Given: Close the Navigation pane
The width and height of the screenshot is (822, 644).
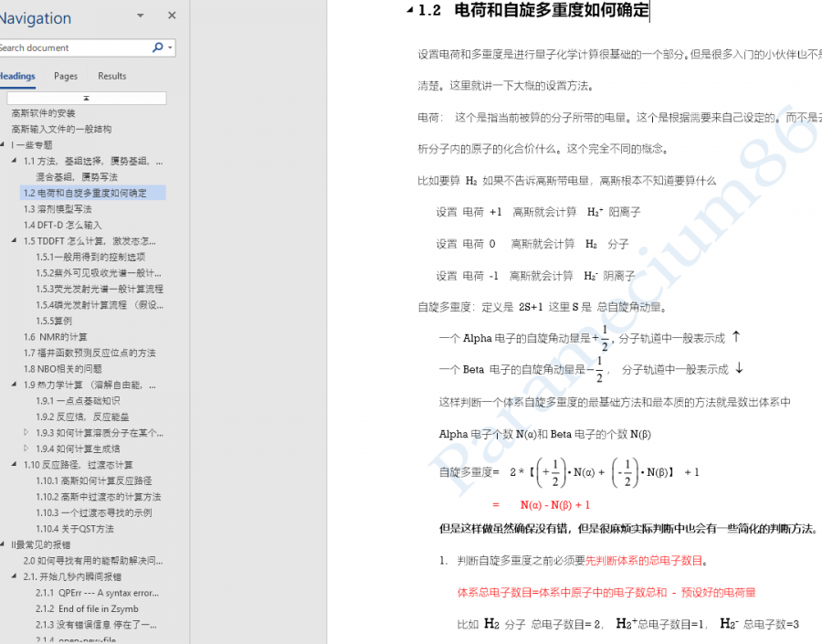Looking at the screenshot, I should pyautogui.click(x=172, y=16).
